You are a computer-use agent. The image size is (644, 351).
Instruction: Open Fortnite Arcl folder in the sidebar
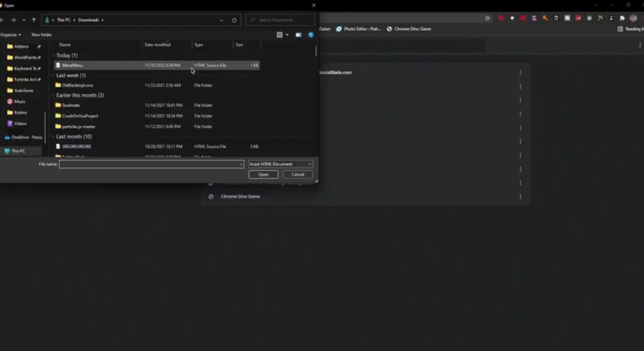[x=21, y=79]
